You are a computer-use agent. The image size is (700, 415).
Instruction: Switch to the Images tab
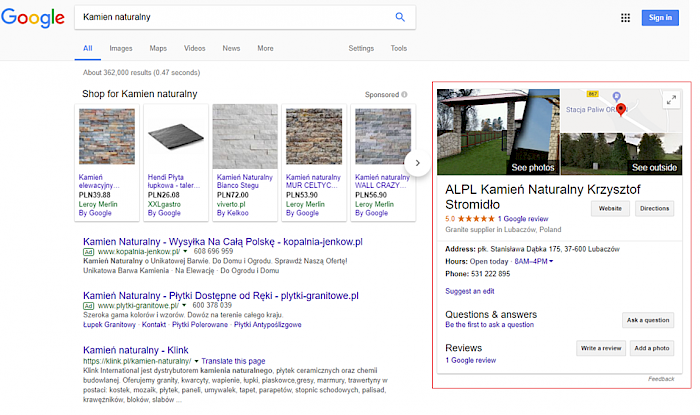point(120,48)
